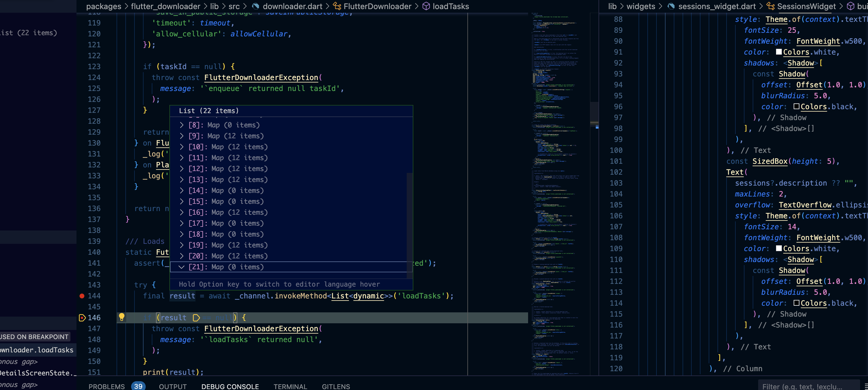This screenshot has height=390, width=868.
Task: Click the SessionsWidget symbol icon in right breadcrumb
Action: [770, 6]
